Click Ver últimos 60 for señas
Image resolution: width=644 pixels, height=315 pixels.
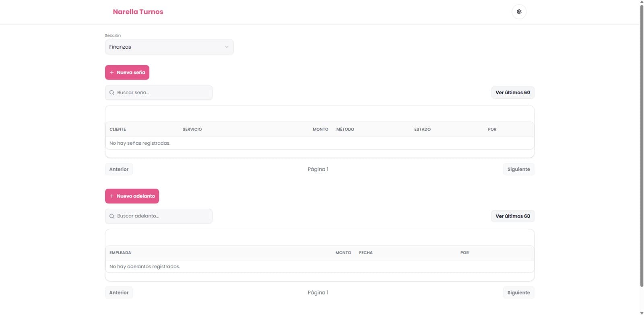[x=512, y=93]
